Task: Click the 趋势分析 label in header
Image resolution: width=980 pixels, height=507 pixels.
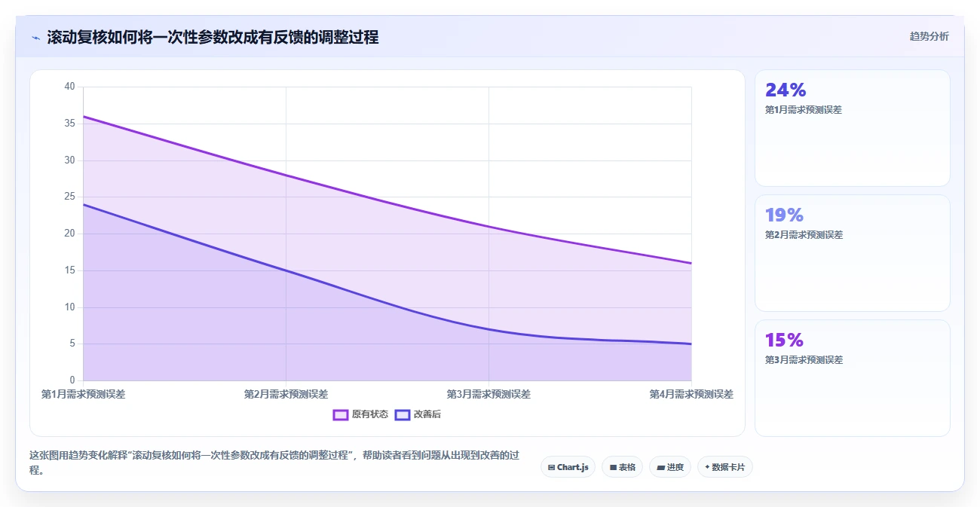Action: (929, 36)
